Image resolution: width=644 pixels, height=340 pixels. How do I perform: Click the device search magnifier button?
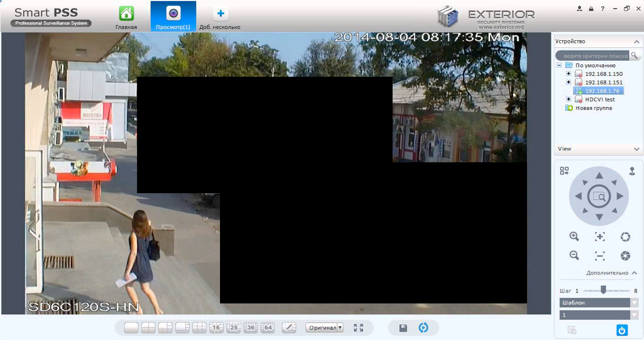coord(635,56)
